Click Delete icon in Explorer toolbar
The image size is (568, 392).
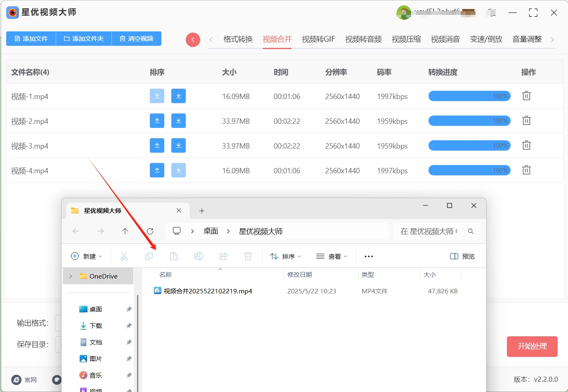point(248,256)
